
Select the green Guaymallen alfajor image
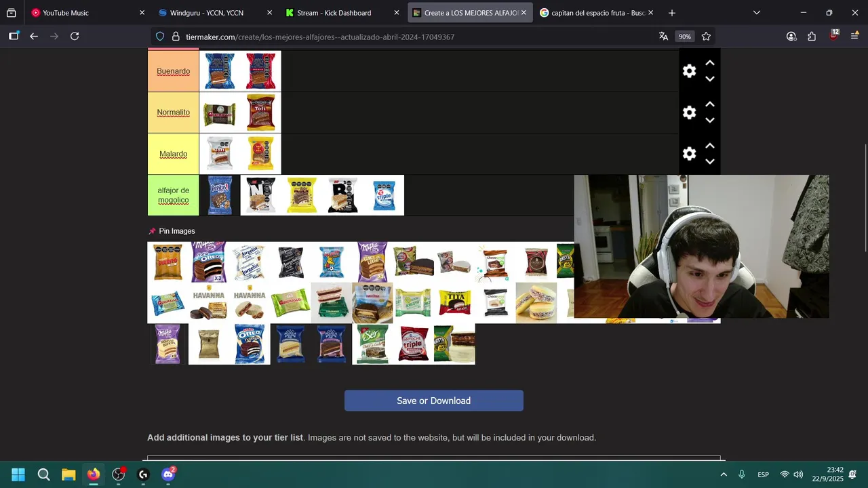[290, 303]
